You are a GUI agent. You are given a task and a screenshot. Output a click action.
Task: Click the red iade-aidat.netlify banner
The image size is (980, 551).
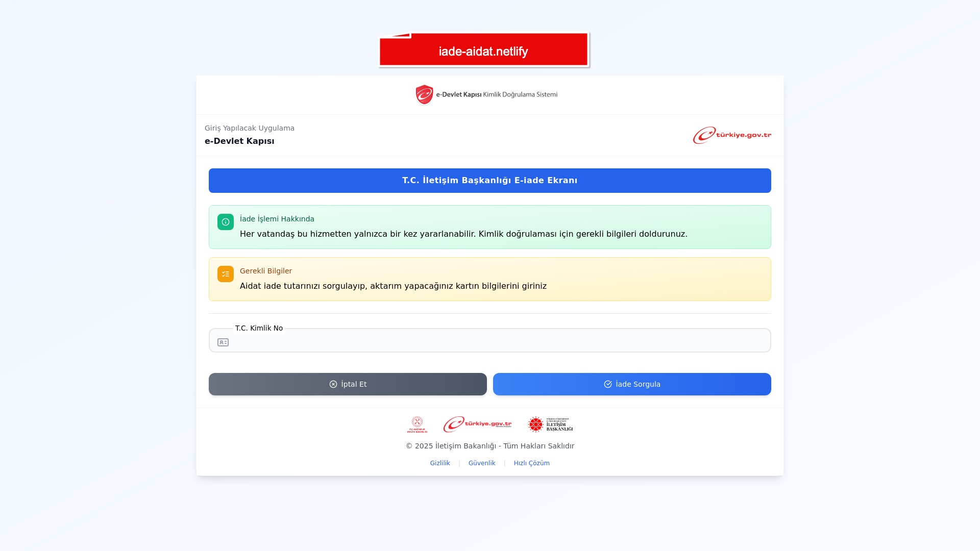pos(484,49)
